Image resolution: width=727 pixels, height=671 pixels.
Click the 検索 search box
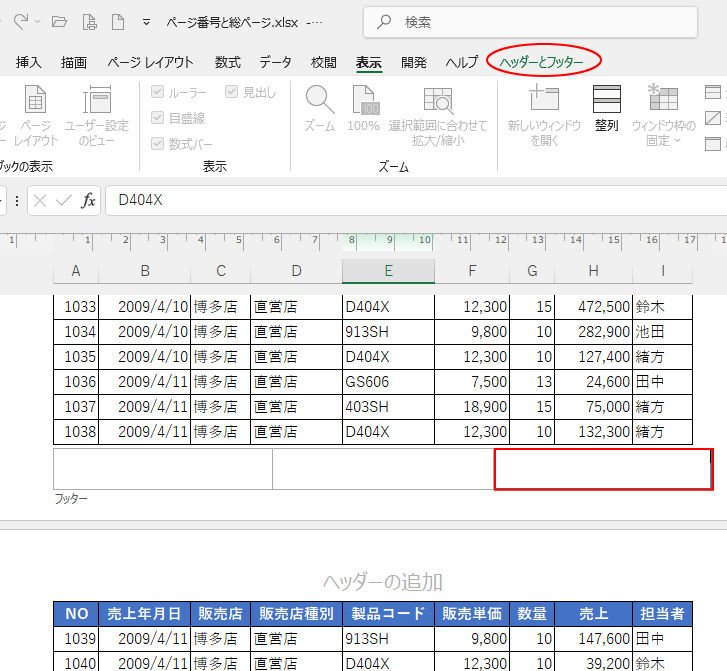pyautogui.click(x=530, y=22)
